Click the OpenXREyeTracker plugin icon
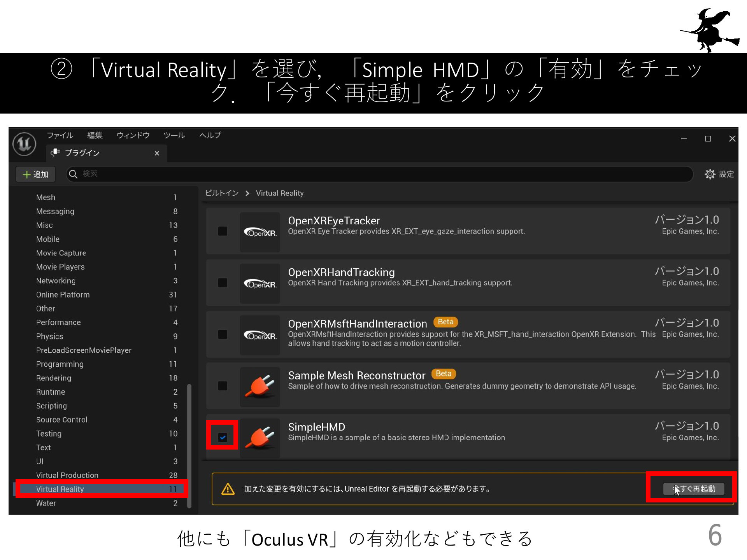This screenshot has width=747, height=560. [260, 232]
